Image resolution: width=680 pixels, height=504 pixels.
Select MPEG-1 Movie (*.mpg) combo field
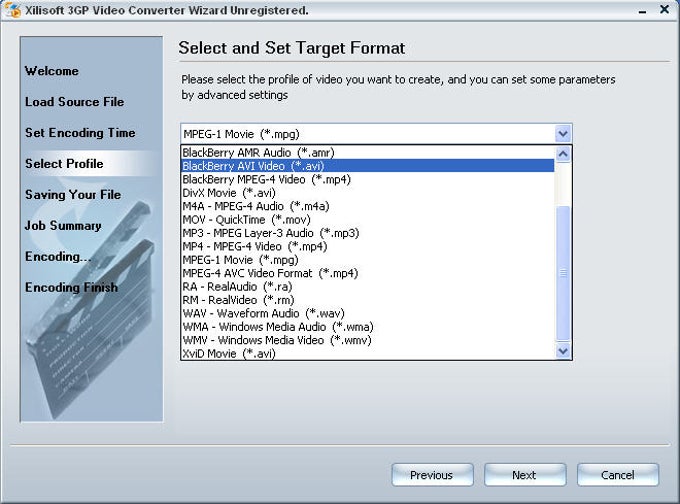pyautogui.click(x=376, y=134)
